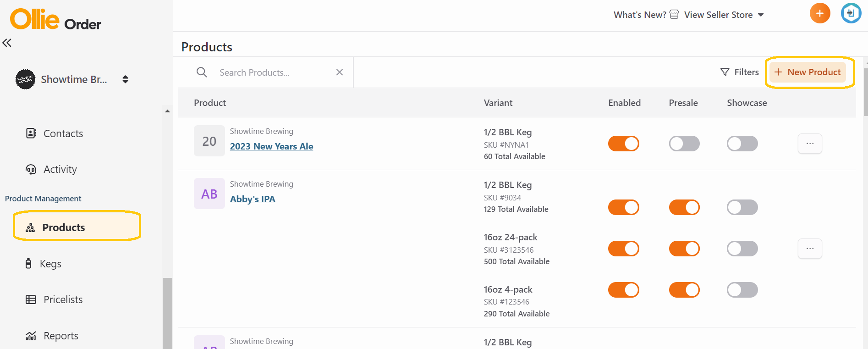This screenshot has width=868, height=349.
Task: Click the orange plus circle button
Action: click(x=820, y=13)
